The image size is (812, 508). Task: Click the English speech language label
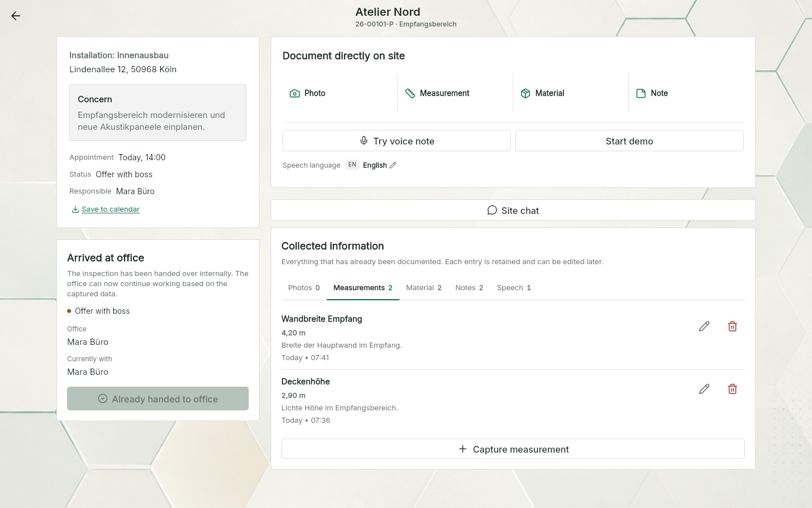coord(375,165)
